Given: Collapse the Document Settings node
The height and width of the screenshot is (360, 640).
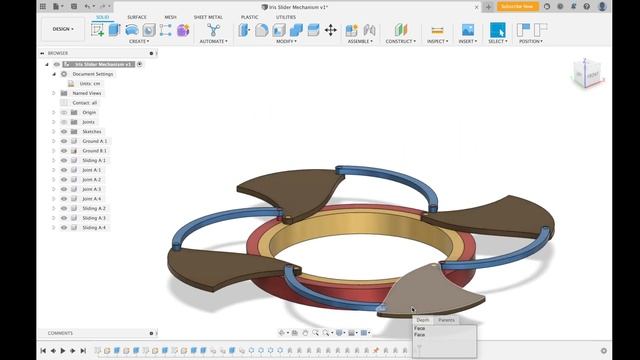Looking at the screenshot, I should pos(54,74).
